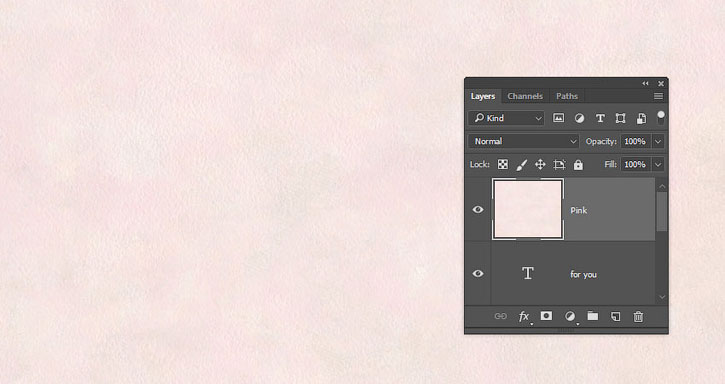Lock all layer attributes
Screen dimensions: 725x384
click(578, 165)
